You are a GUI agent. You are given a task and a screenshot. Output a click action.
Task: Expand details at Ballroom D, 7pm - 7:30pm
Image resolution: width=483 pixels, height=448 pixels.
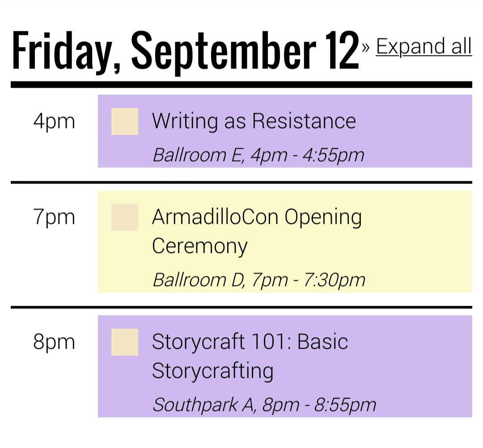[x=258, y=280]
